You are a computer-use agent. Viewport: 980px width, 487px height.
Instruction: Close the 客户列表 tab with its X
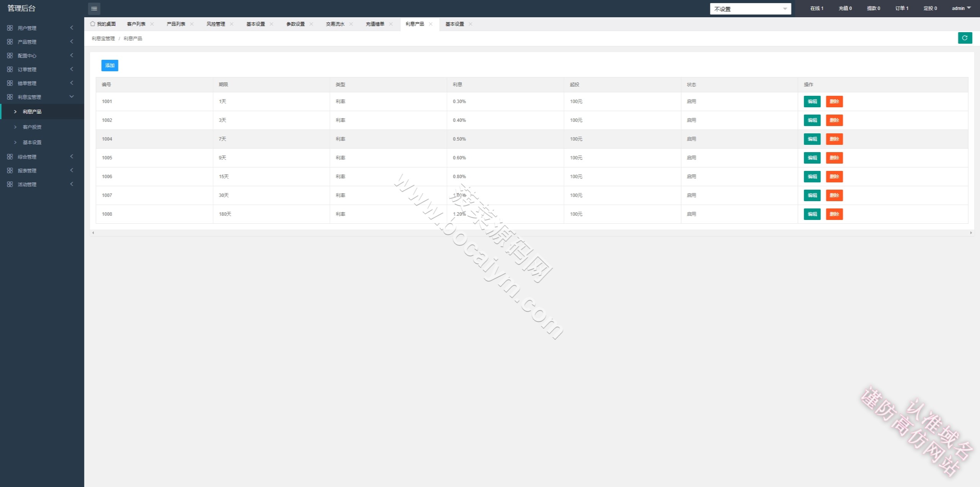tap(152, 24)
